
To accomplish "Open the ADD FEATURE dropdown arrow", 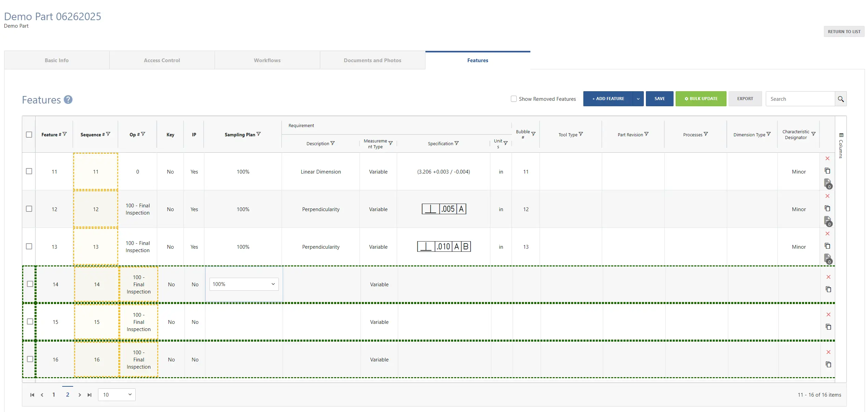I will click(638, 99).
